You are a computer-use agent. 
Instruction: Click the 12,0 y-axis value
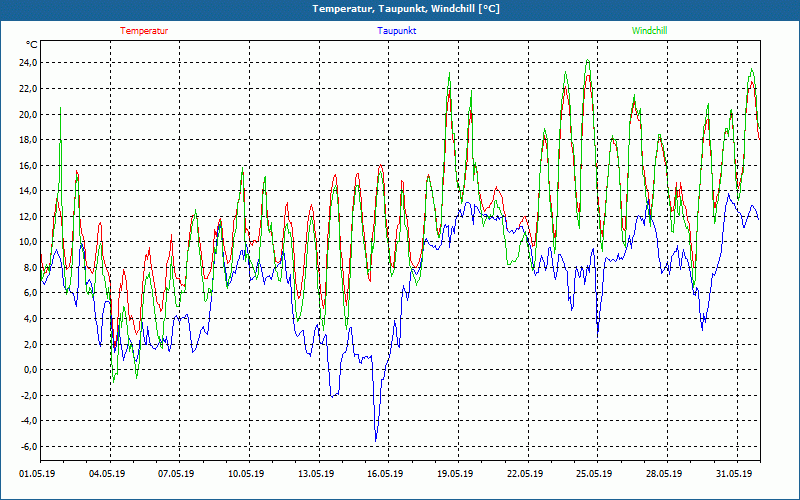28,216
